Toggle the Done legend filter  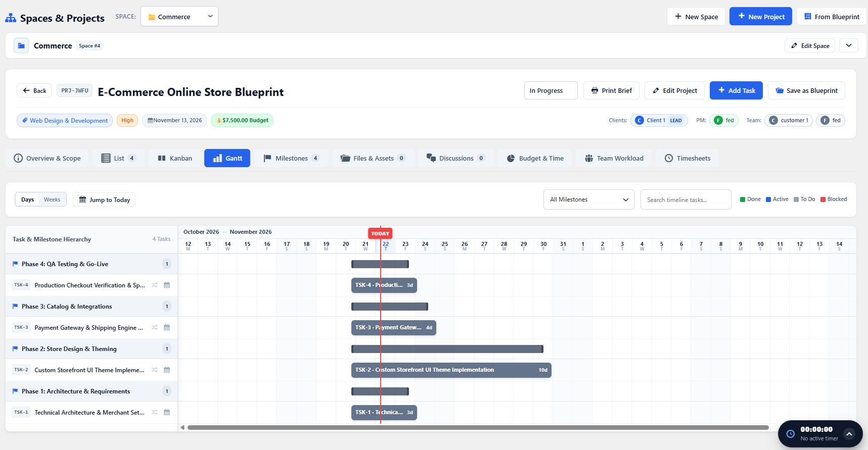[750, 199]
